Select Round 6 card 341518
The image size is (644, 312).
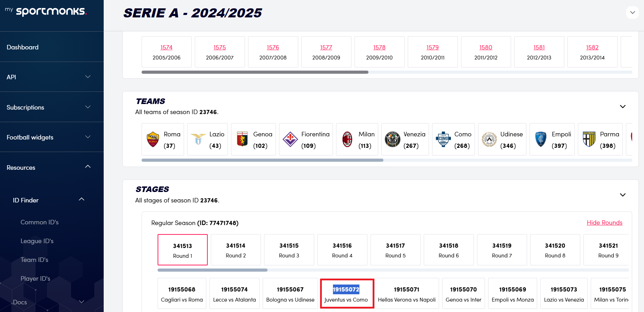[449, 250]
